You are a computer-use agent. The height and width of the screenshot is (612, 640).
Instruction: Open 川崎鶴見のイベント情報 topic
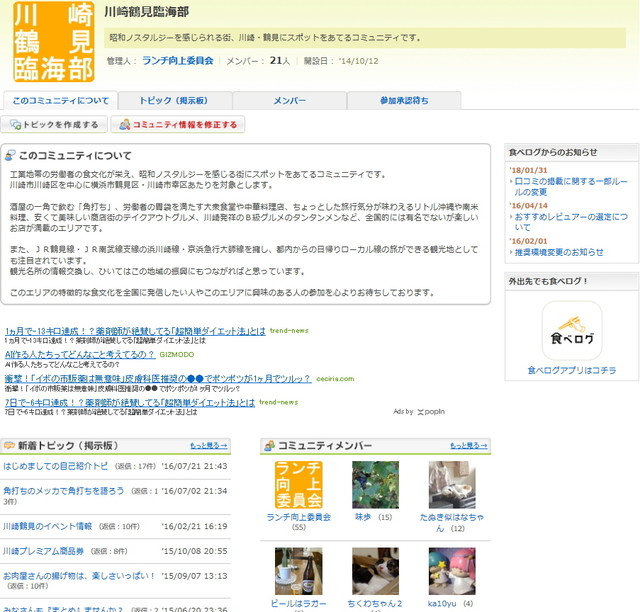click(x=47, y=526)
